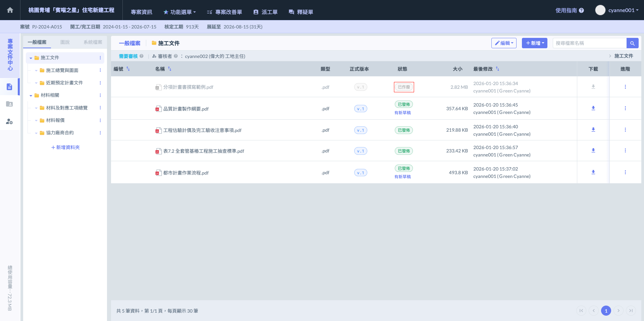Sort the list by 最後修改 column

(497, 69)
